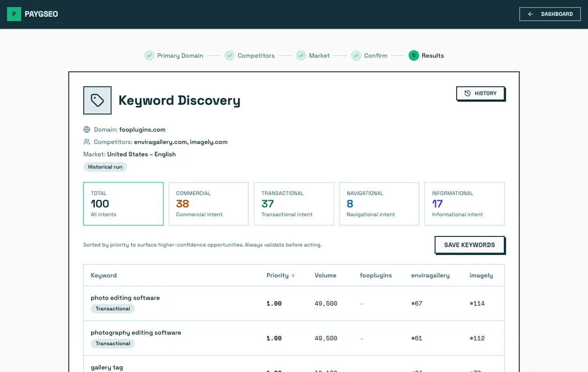Filter by Transactional intent card
The width and height of the screenshot is (588, 372).
(x=294, y=204)
